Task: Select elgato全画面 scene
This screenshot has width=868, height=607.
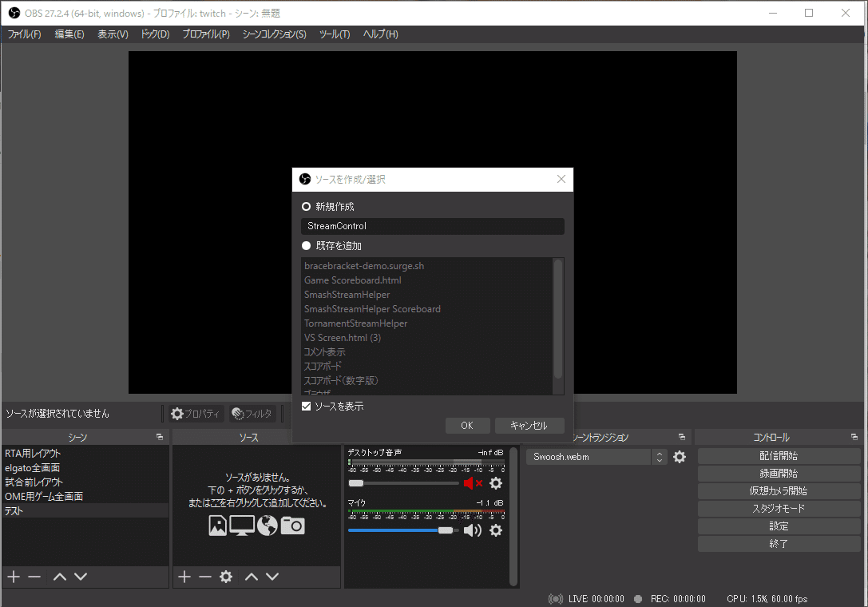Action: (x=85, y=468)
